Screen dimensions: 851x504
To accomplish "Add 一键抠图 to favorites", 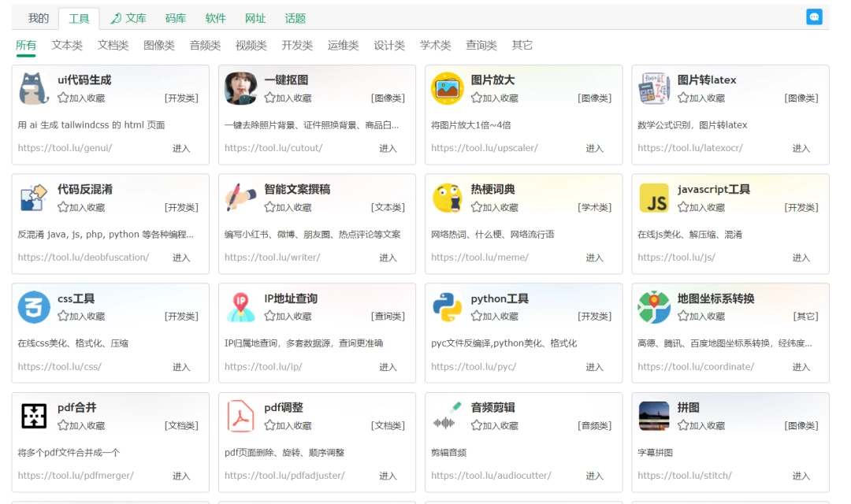I will tap(288, 98).
